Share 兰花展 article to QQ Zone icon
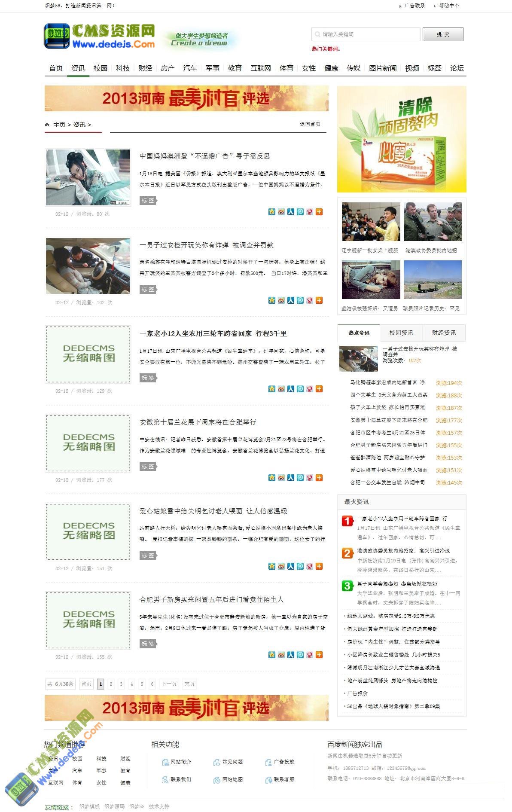Viewport: 512px width, 812px height. (271, 477)
